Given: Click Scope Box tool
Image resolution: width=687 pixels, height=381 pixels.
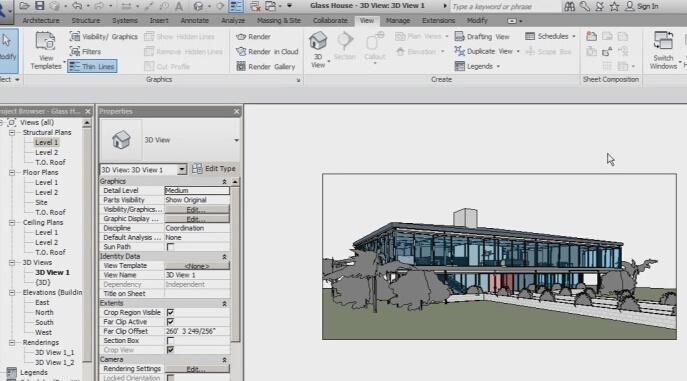Looking at the screenshot, I should [x=548, y=52].
